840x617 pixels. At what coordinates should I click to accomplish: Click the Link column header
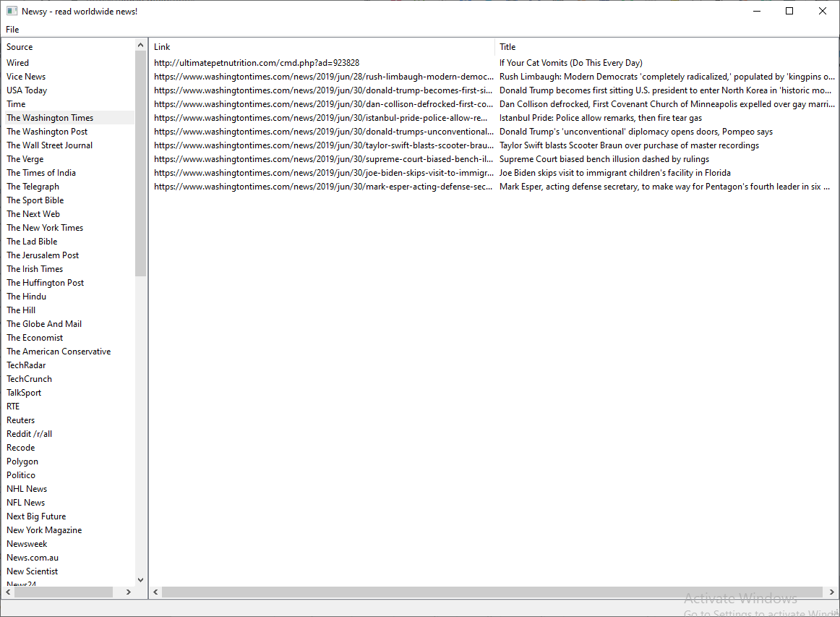(162, 47)
